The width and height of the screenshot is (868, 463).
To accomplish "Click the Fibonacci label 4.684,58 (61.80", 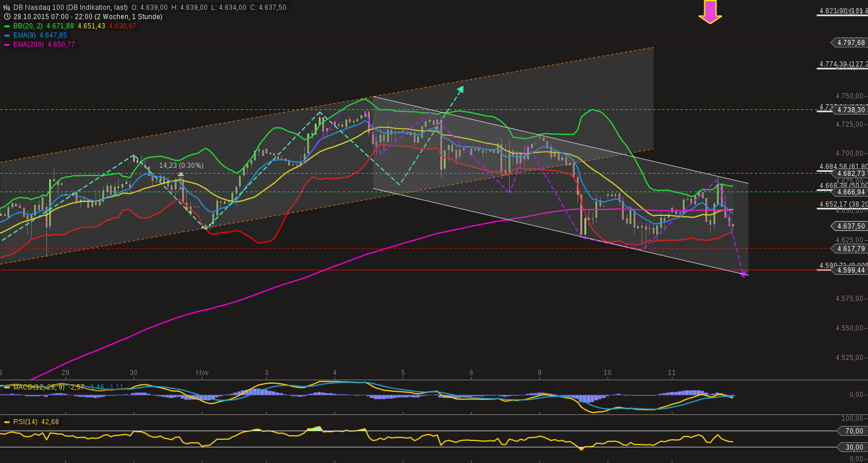I will 843,167.
